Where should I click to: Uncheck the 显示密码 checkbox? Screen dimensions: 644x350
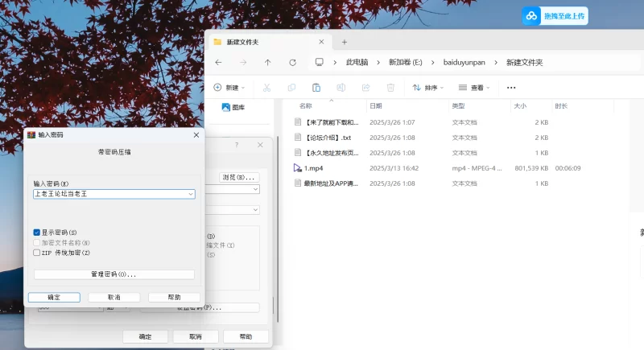pos(37,233)
